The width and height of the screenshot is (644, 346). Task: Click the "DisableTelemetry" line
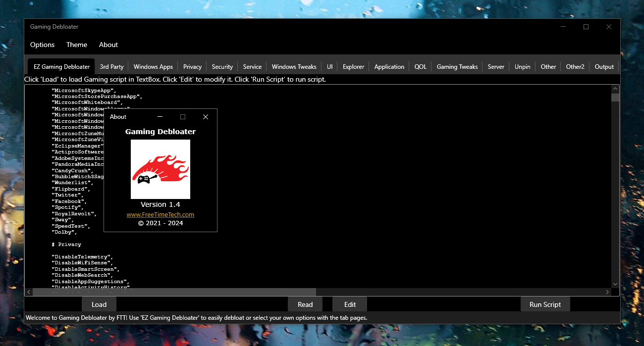(82, 257)
